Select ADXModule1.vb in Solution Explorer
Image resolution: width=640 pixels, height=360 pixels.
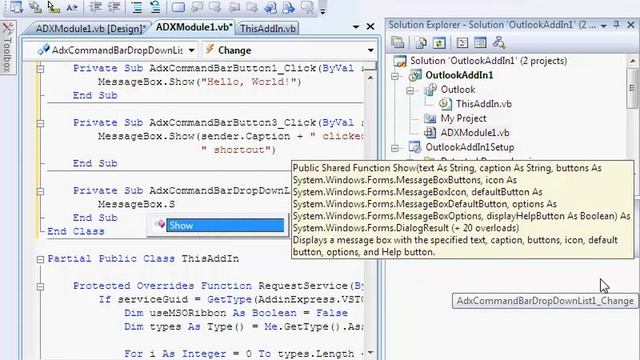pos(475,133)
